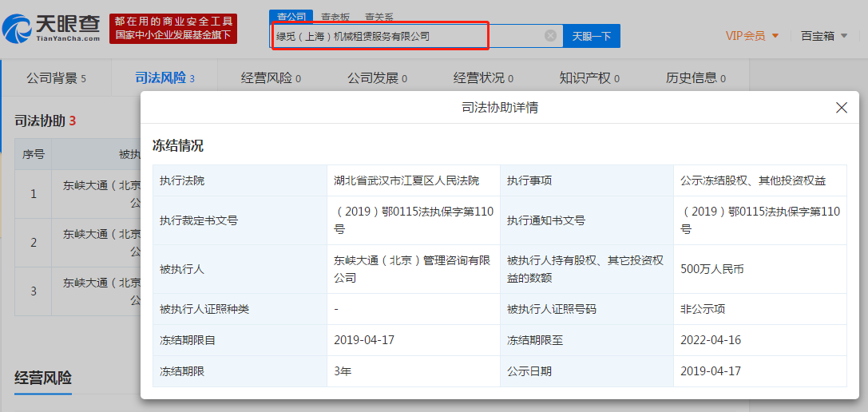Close the 司法协助详情 dialog

[842, 108]
